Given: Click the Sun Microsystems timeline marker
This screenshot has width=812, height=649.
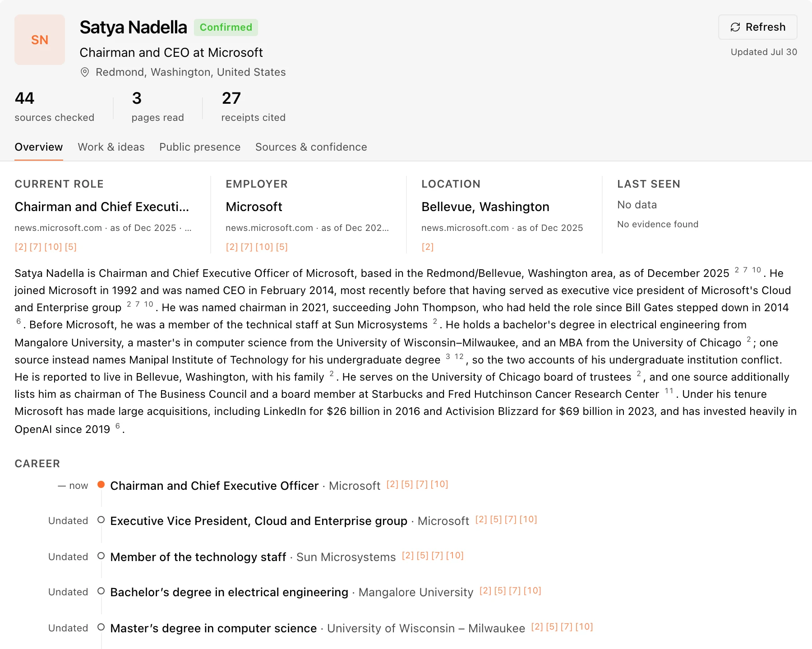Looking at the screenshot, I should coord(101,556).
